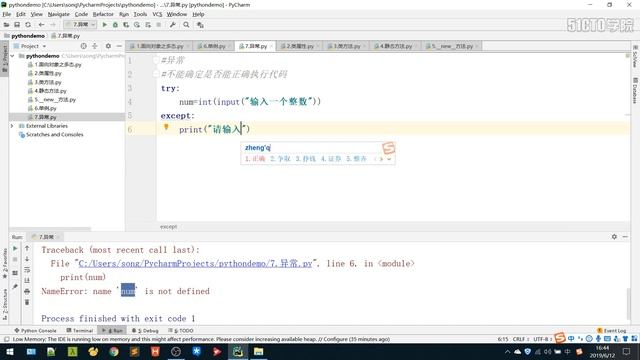Open Search Everywhere magnifier icon

coord(186,25)
